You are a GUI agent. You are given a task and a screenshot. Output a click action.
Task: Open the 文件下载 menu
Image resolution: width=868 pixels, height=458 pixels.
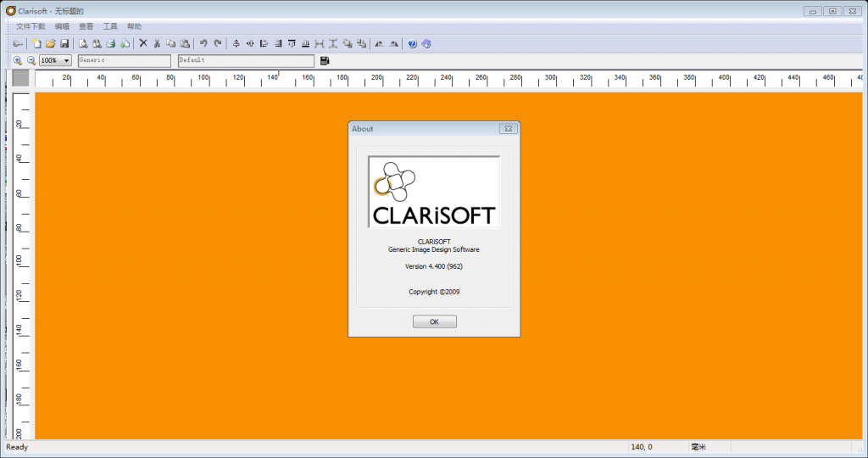pos(31,26)
